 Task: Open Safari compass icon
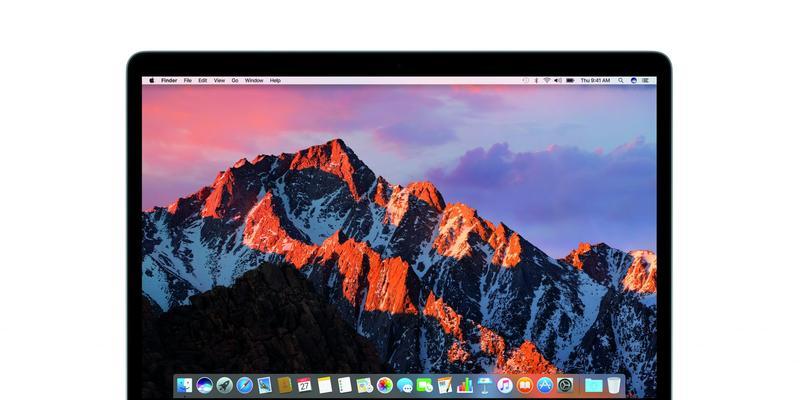pos(244,385)
